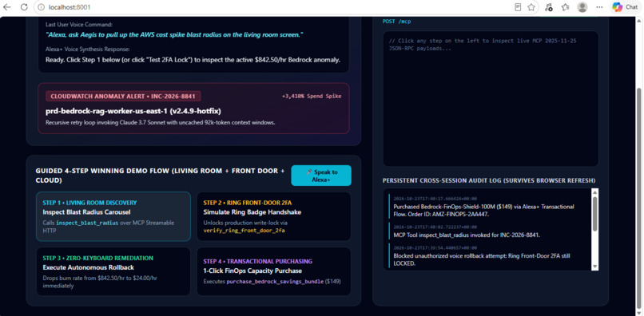Screen dimensions: 644x316
Task: Click the POST /mcp label
Action: (396, 22)
